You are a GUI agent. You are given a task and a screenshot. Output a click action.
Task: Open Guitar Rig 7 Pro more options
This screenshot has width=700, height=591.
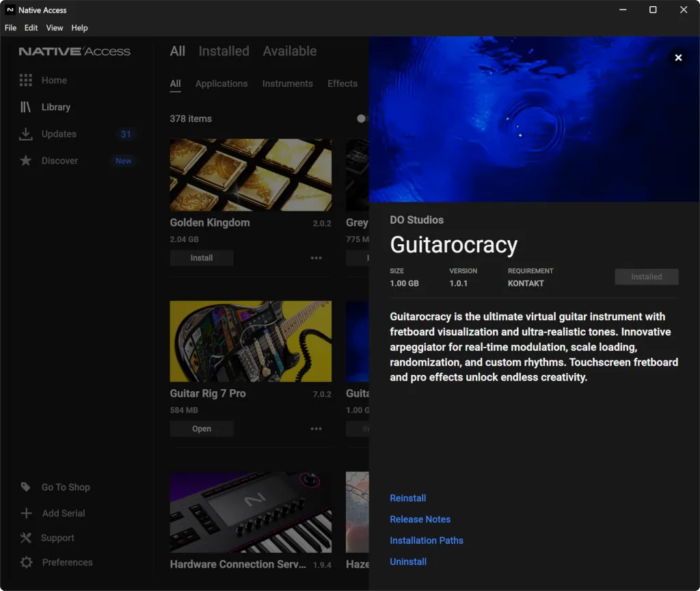coord(316,429)
